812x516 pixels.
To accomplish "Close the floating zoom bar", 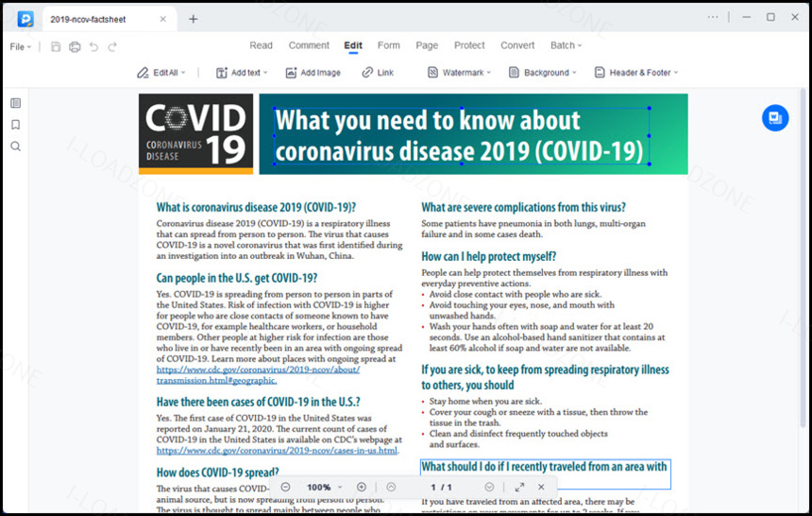I will click(x=541, y=487).
